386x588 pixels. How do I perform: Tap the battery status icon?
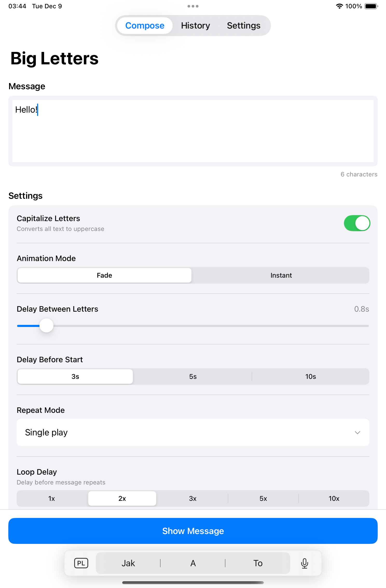tap(371, 6)
